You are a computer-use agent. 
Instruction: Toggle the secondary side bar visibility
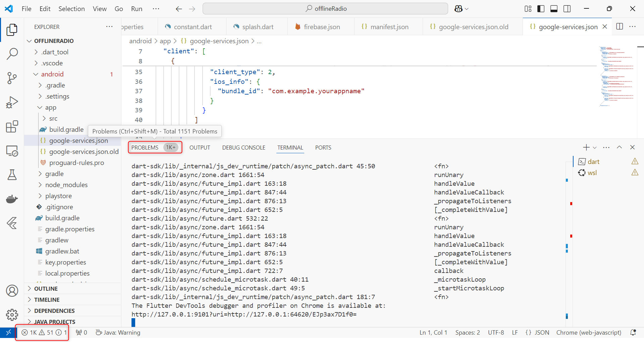[567, 9]
